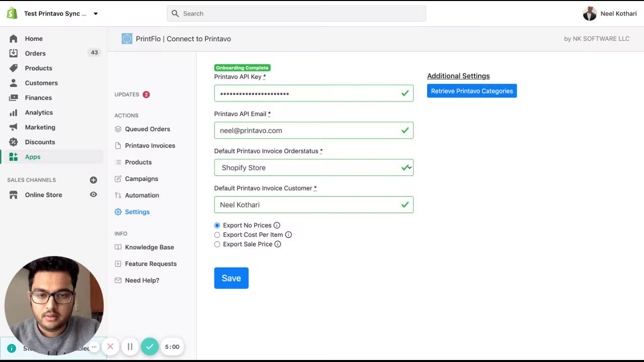Click the Apps grid icon
Viewport: 644px width, 362px height.
(x=14, y=157)
